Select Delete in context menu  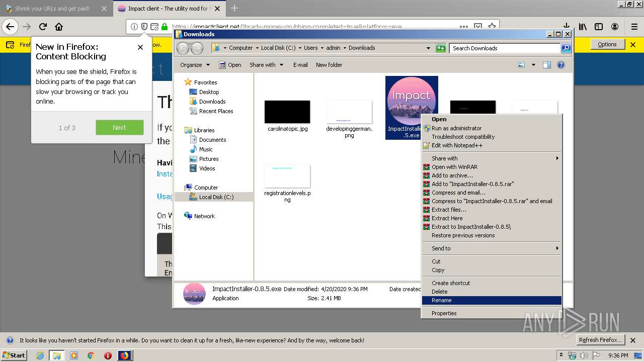click(x=492, y=292)
